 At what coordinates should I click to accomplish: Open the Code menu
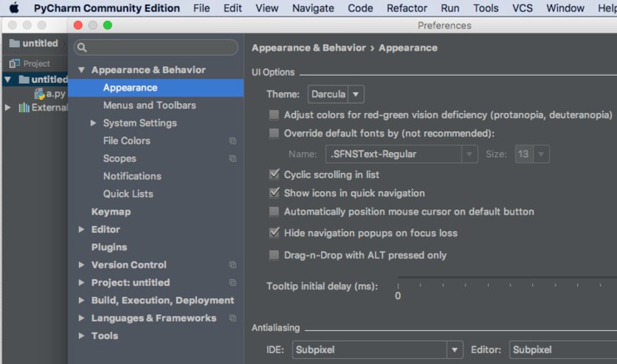(x=360, y=7)
